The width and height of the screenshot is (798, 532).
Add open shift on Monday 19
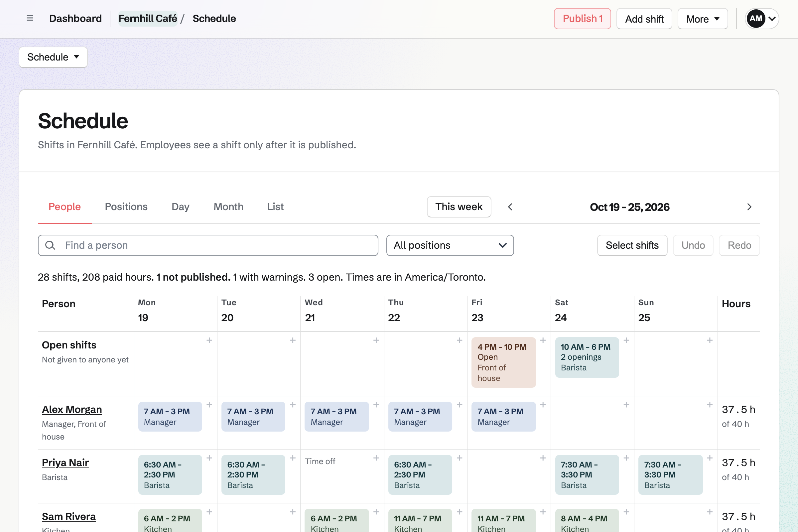209,340
